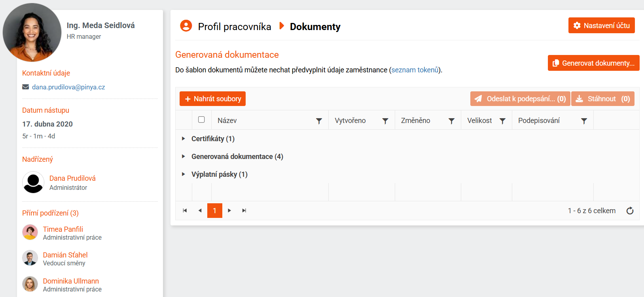This screenshot has height=297, width=644.
Task: Click the Podepisování column filter icon
Action: tap(584, 121)
